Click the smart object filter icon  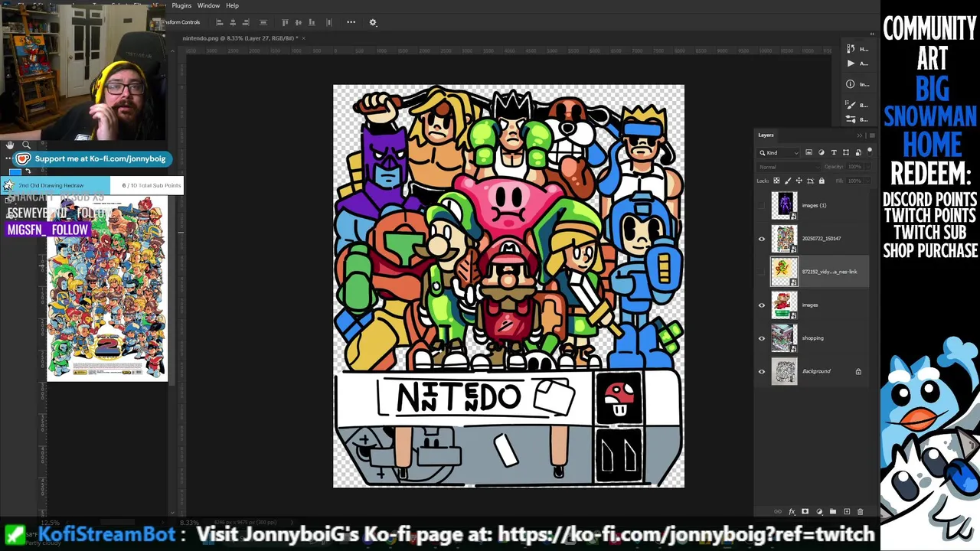[857, 152]
